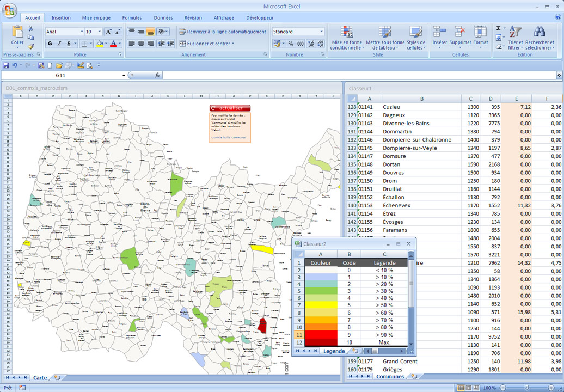Click the text orientation icon
The width and height of the screenshot is (564, 392).
[162, 32]
